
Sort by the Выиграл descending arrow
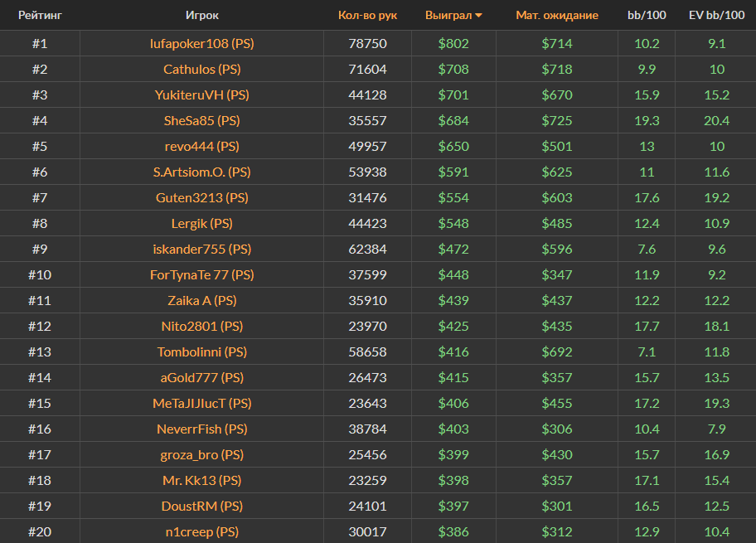coord(479,16)
